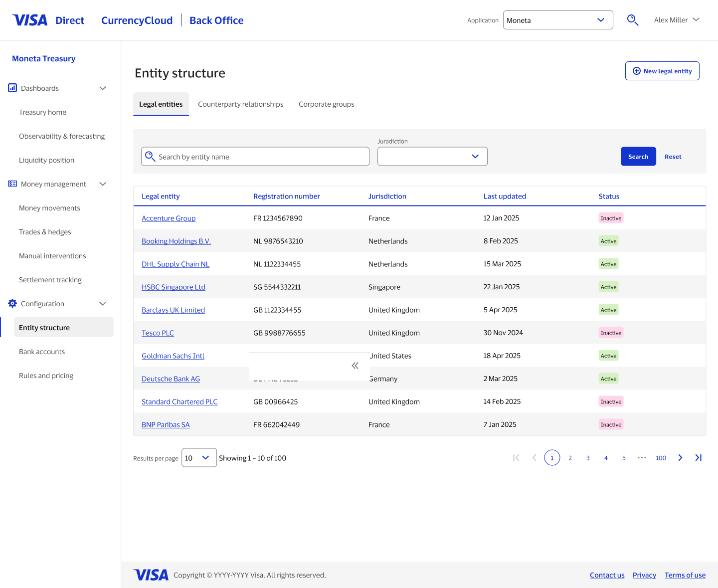The width and height of the screenshot is (718, 588).
Task: Go to page 100 of results
Action: click(661, 457)
